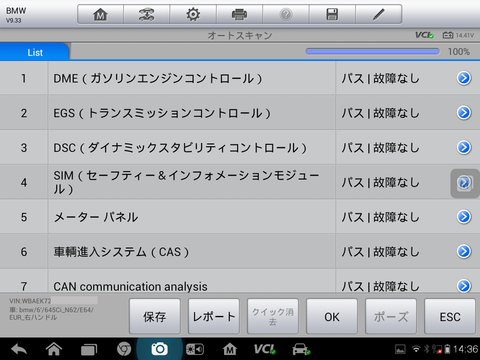
Task: Select CAN communication analysis text
Action: click(130, 286)
